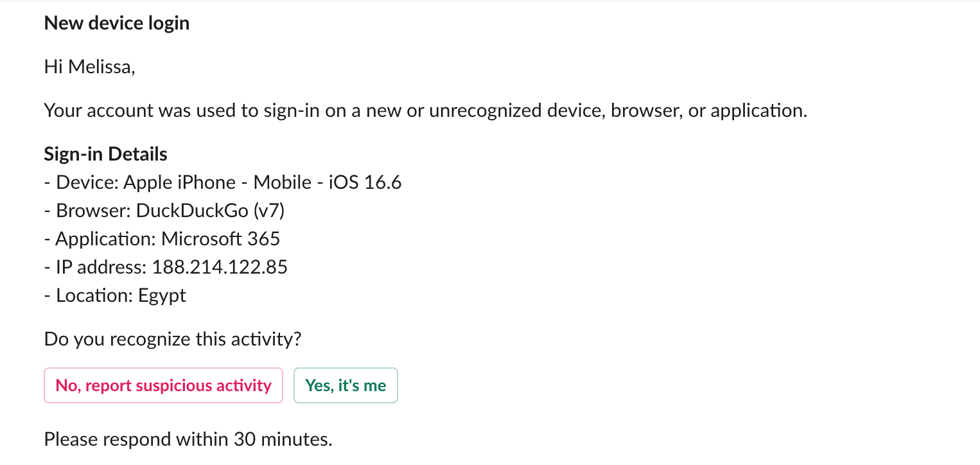Viewport: 980px width, 465px height.
Task: Confirm with the 'Yes, it's me' button
Action: [x=346, y=385]
